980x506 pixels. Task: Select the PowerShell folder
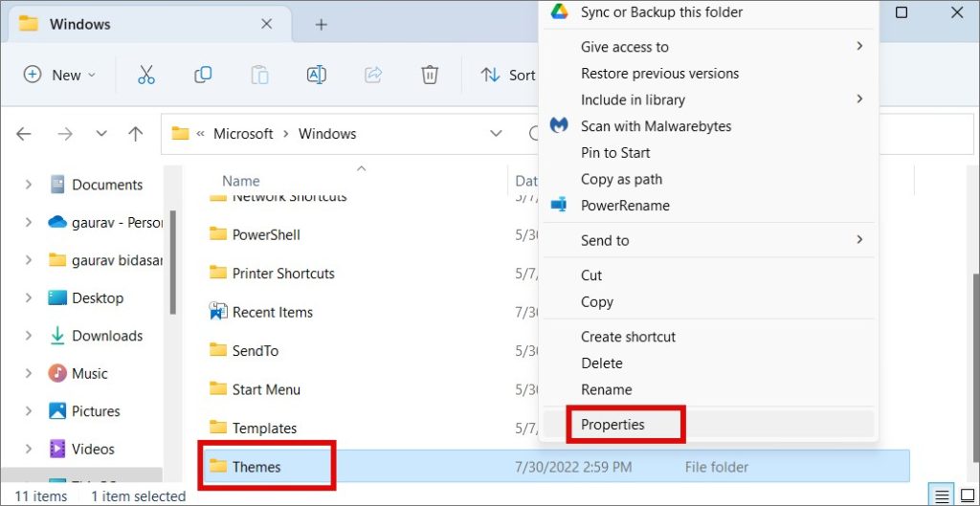(x=255, y=235)
